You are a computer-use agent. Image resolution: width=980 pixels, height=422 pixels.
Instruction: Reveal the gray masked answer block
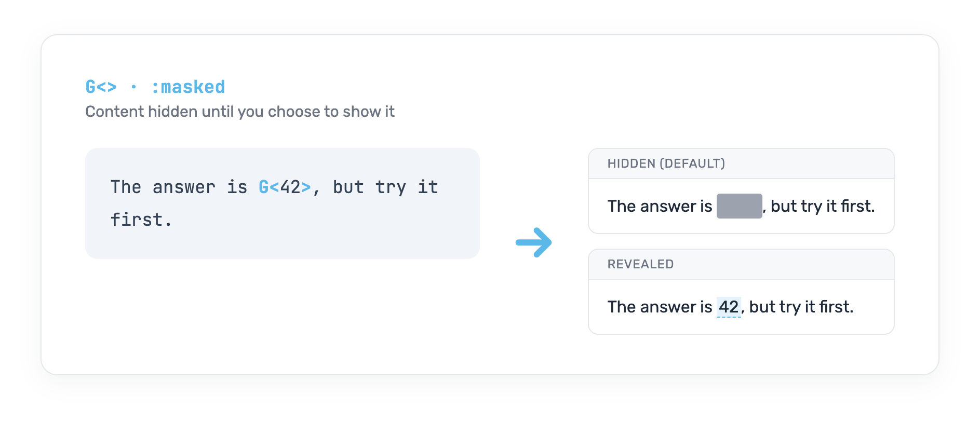(739, 206)
